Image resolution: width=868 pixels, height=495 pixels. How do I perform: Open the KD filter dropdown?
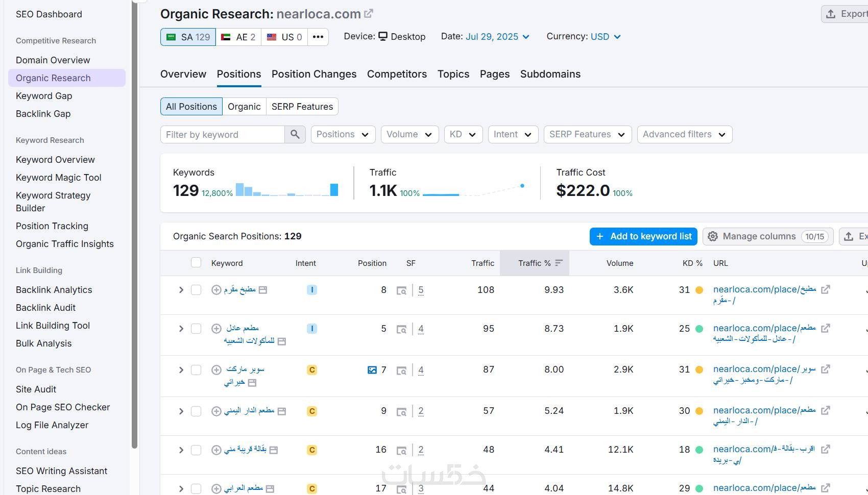[463, 134]
